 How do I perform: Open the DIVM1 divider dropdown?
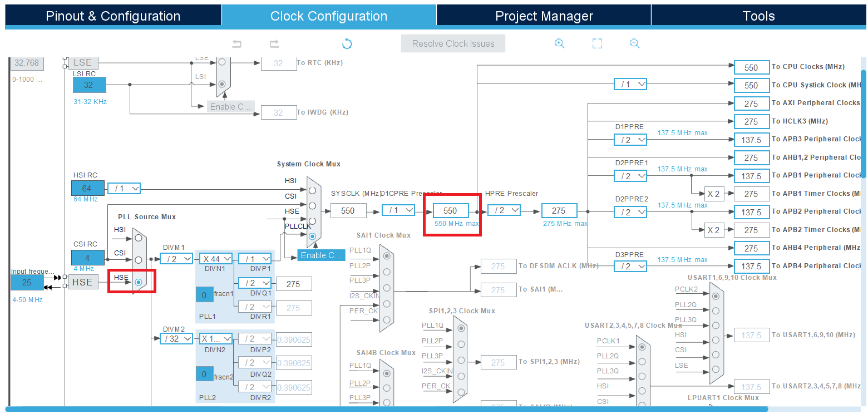pyautogui.click(x=176, y=259)
